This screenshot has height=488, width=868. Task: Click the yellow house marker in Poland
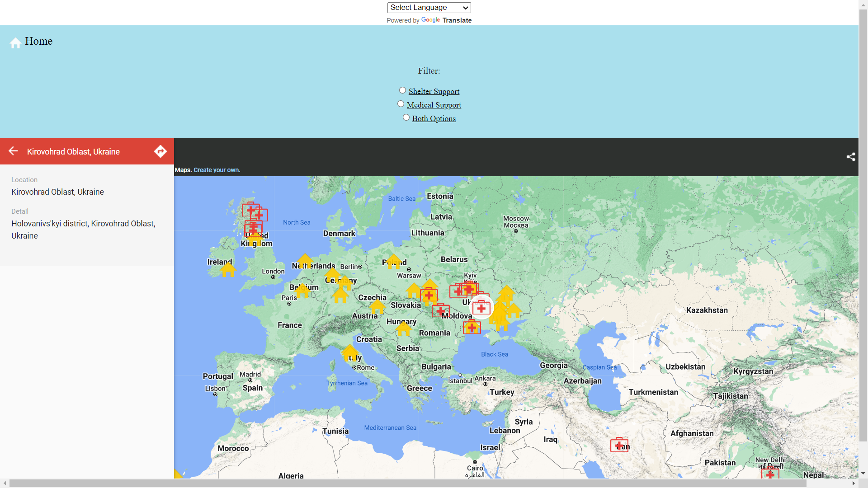coord(394,261)
